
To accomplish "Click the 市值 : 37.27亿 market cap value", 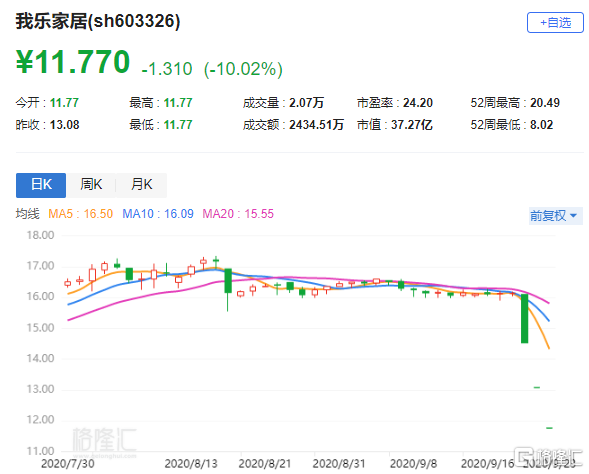I will [x=394, y=125].
